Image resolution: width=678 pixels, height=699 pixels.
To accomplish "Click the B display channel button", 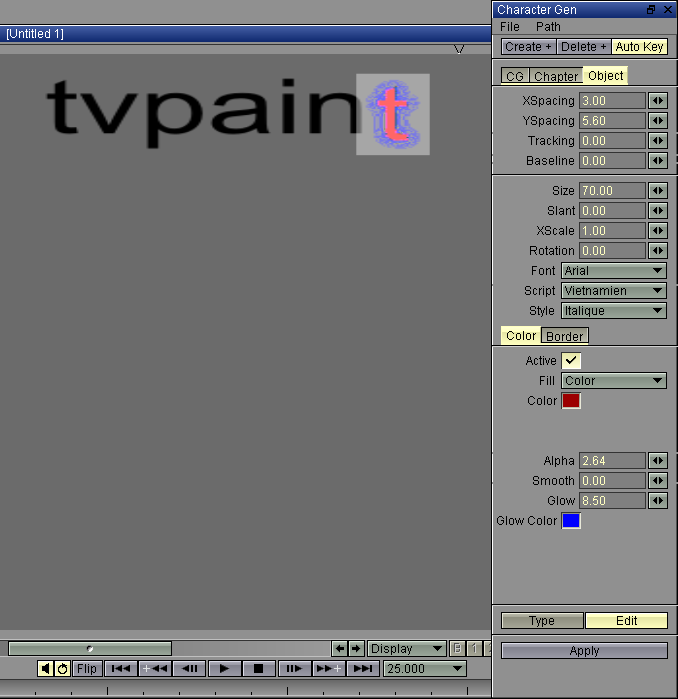I will (457, 649).
